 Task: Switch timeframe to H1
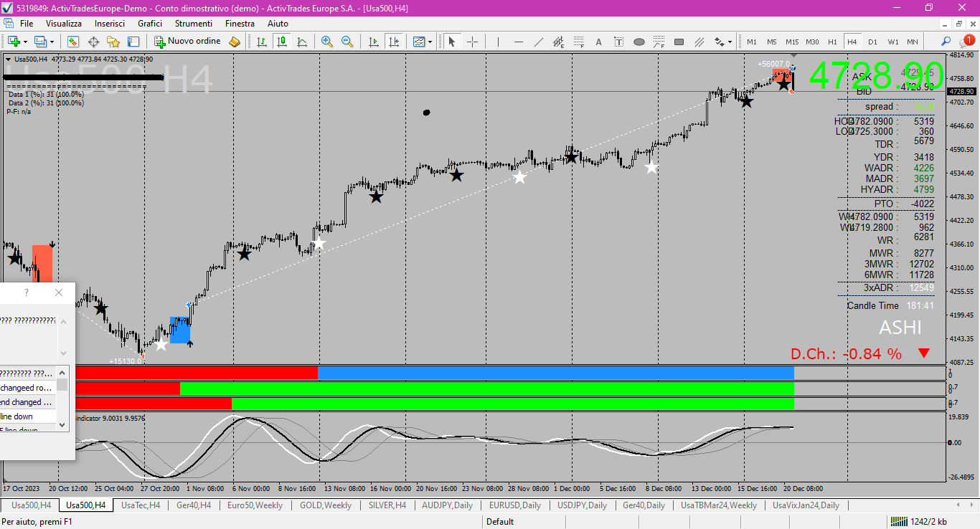tap(832, 42)
